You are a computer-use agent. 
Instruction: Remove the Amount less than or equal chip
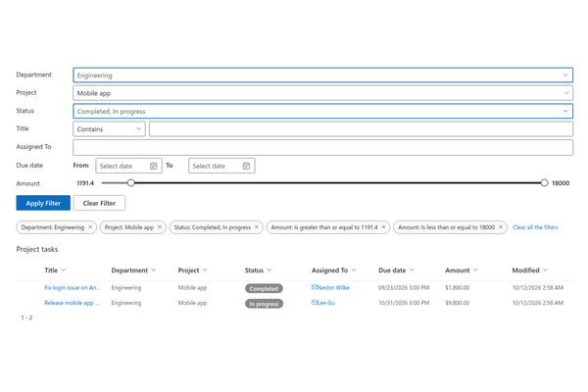[x=500, y=227]
